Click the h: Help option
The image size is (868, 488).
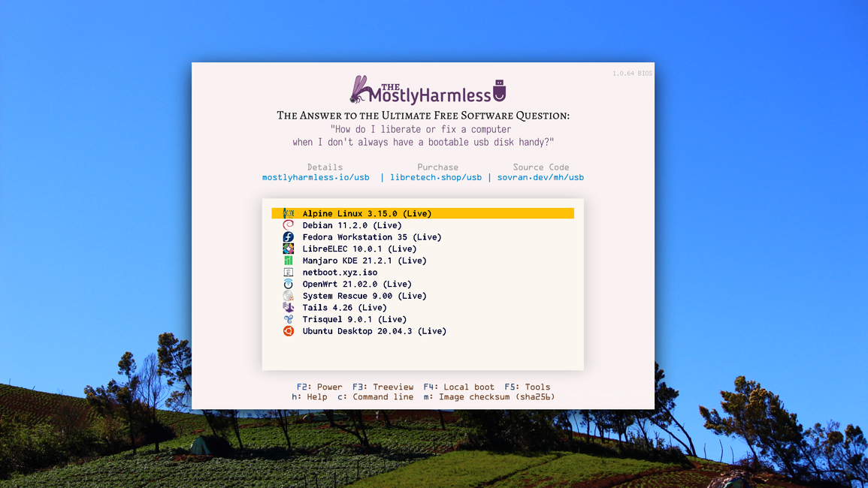click(x=310, y=396)
